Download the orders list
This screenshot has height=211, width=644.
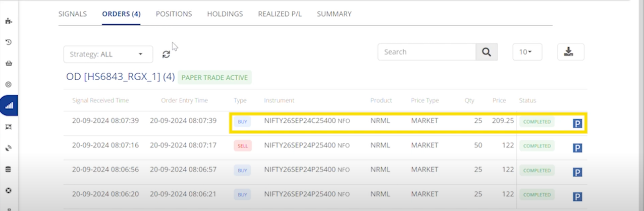(570, 52)
